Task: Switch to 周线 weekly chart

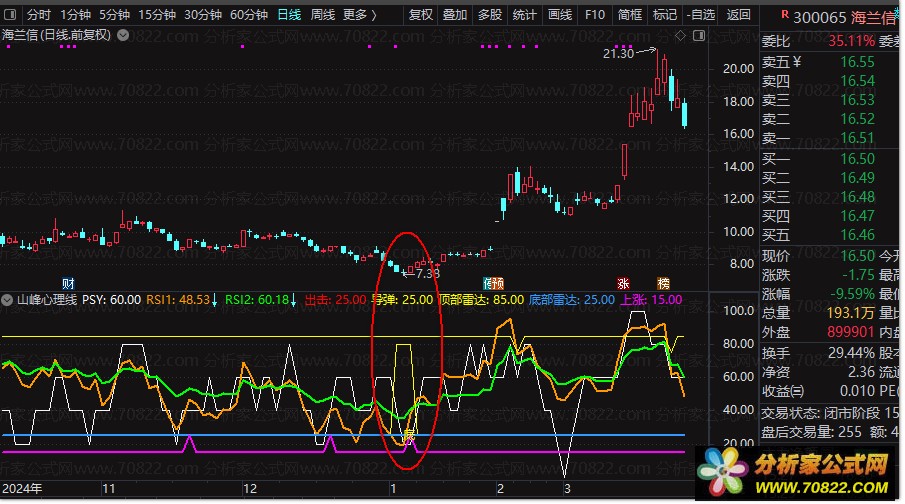Action: [x=323, y=14]
